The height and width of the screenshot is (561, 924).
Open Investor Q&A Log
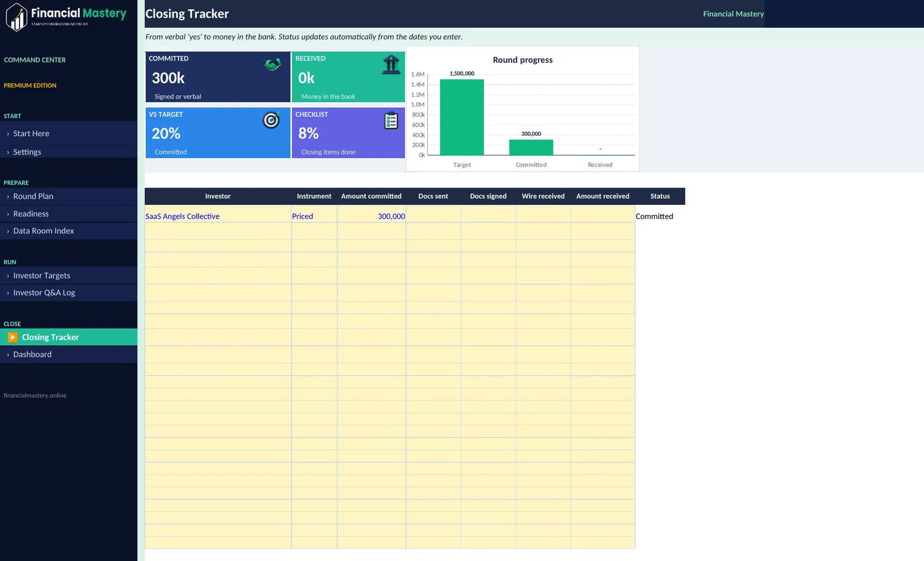(x=69, y=293)
